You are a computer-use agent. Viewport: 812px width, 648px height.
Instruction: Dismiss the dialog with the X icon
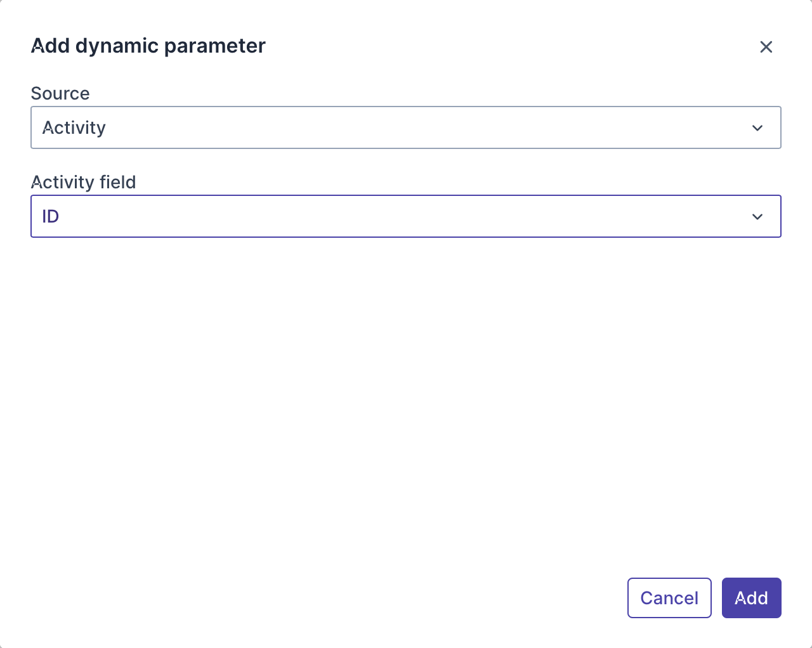pyautogui.click(x=766, y=47)
